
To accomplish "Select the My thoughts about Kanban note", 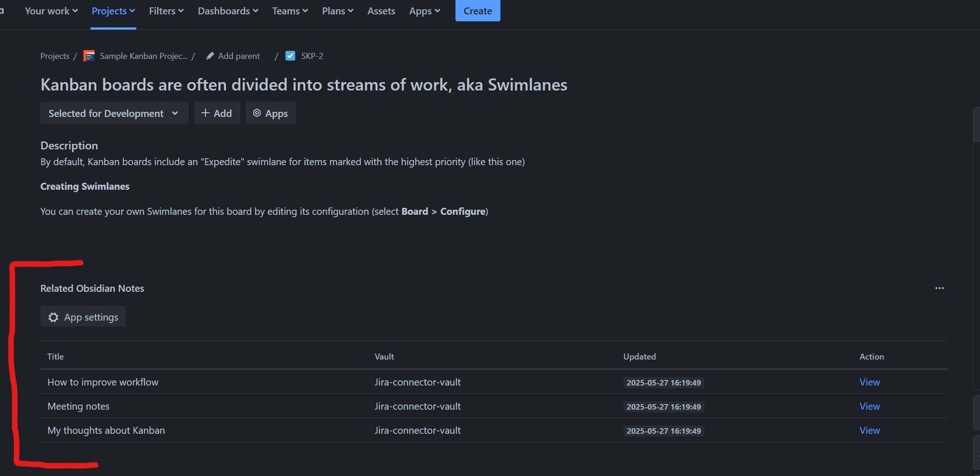I will point(106,431).
